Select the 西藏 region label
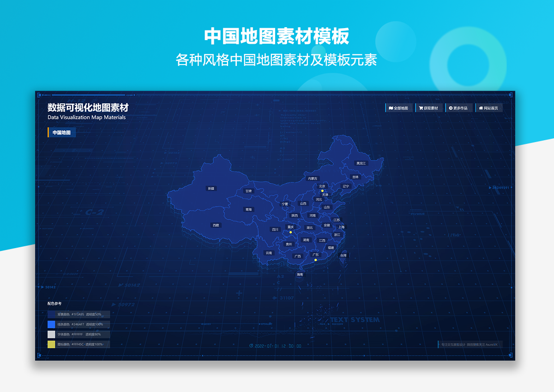The image size is (554, 392). [x=216, y=225]
